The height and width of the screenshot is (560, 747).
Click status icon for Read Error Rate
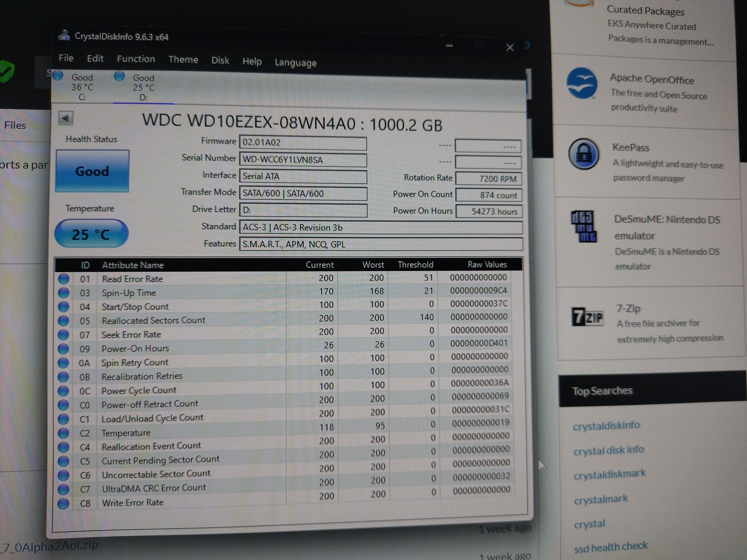click(63, 279)
